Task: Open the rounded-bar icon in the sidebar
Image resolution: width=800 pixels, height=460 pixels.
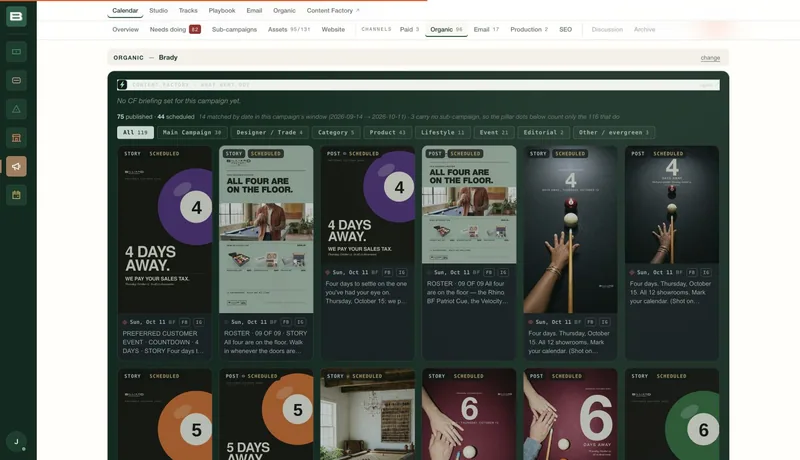Action: [16, 80]
